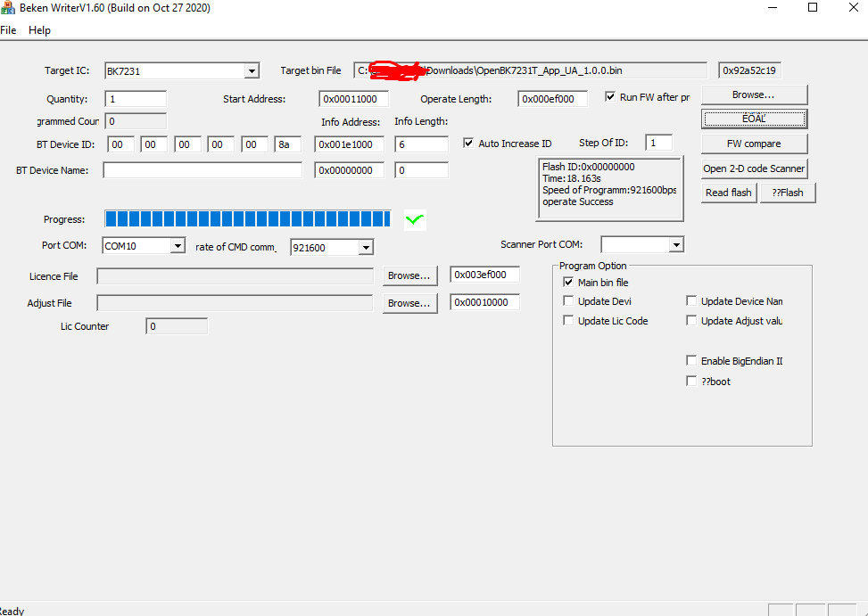
Task: Browse for Licence File
Action: [x=409, y=275]
